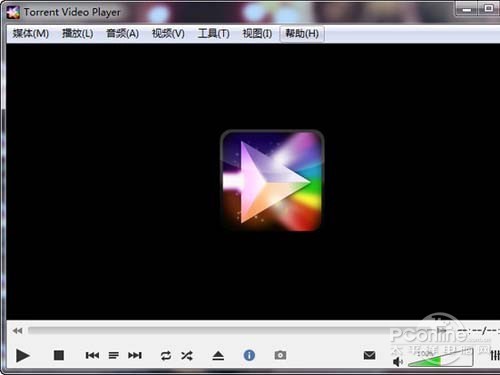Open the blue media information icon
500x375 pixels.
(249, 355)
